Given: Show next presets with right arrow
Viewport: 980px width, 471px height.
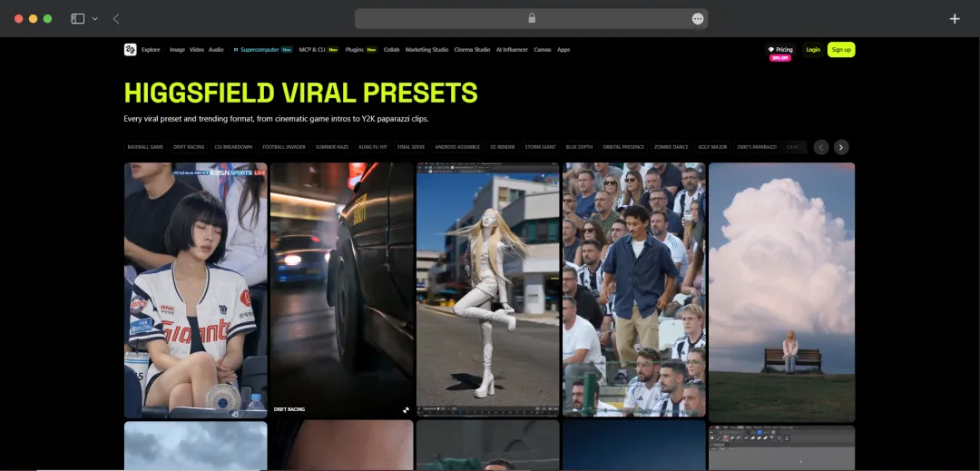Looking at the screenshot, I should click(x=841, y=147).
